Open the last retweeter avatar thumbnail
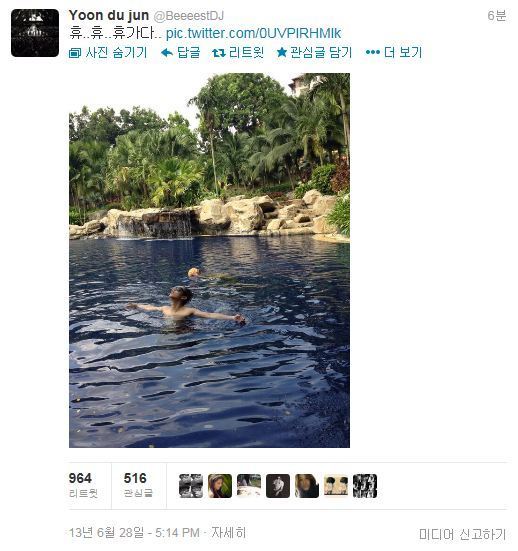Viewport: 518px width, 551px height. pyautogui.click(x=365, y=486)
